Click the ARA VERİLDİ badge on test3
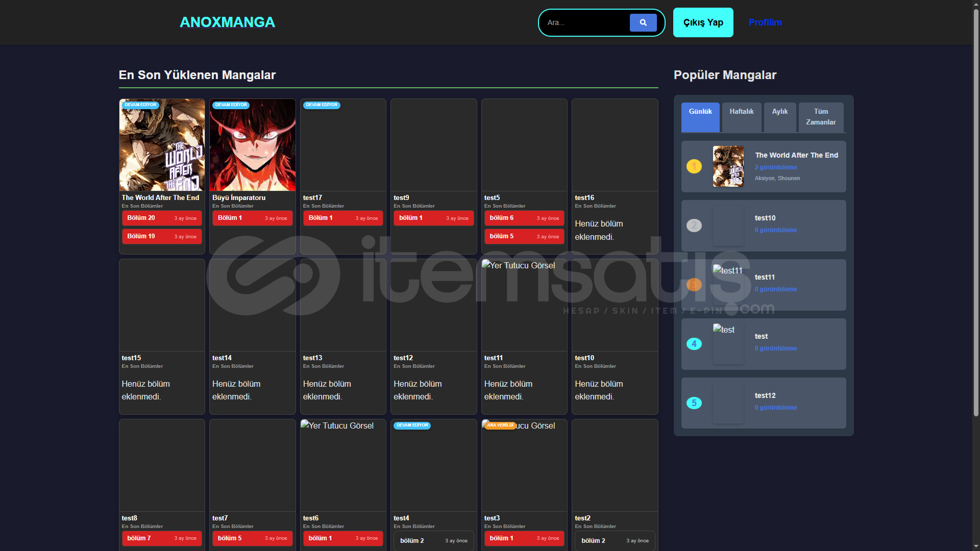 click(x=500, y=425)
